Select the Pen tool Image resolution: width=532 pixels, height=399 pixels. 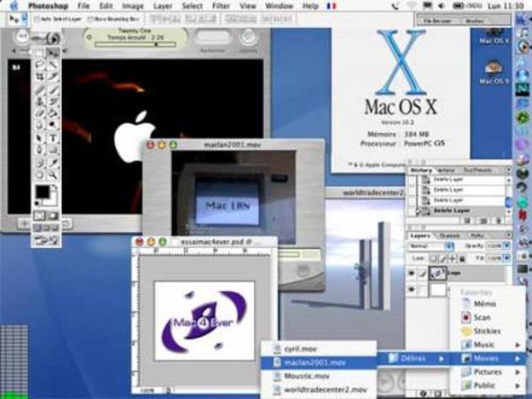click(40, 150)
